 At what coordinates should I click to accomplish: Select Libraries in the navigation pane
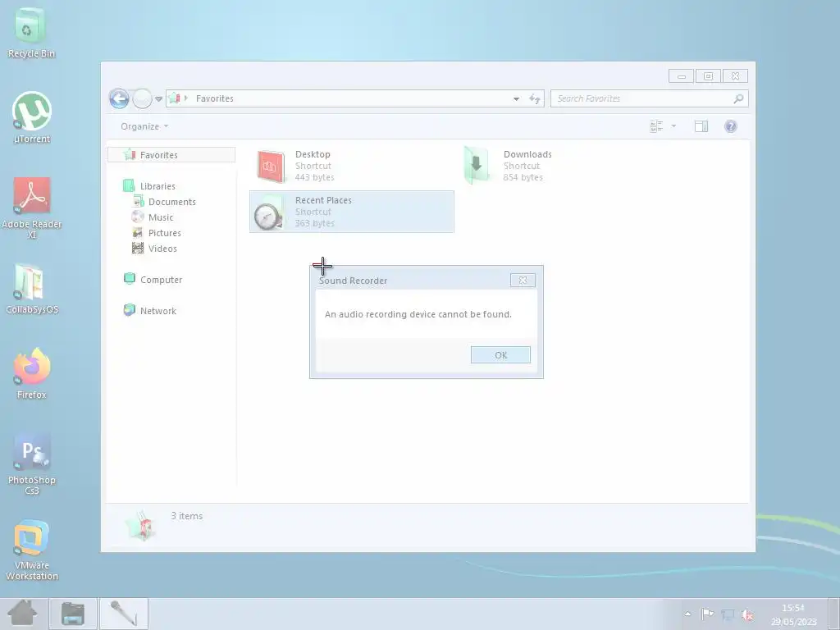[x=149, y=186]
